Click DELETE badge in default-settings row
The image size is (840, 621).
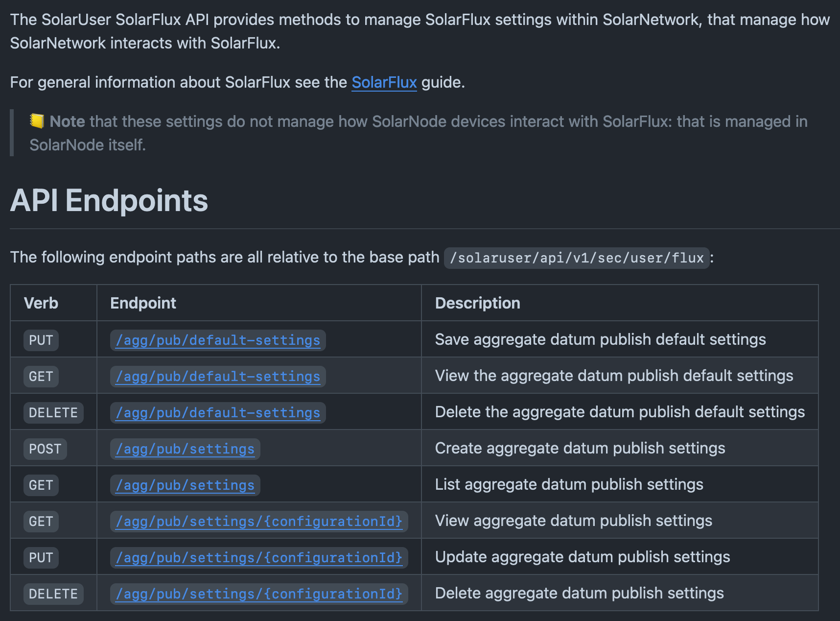point(53,413)
